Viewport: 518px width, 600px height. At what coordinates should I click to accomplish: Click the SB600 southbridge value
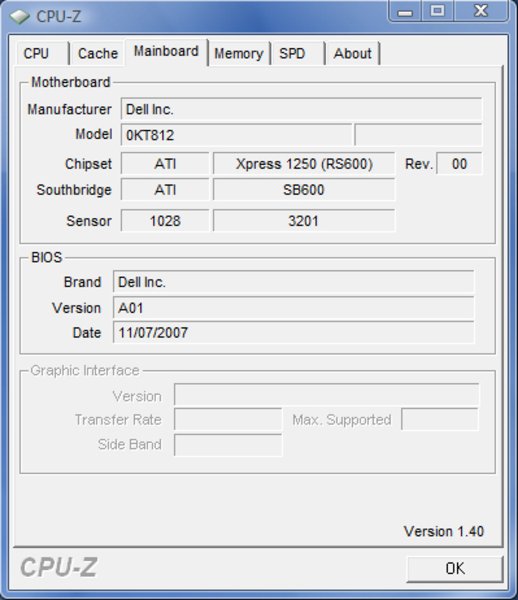click(304, 189)
